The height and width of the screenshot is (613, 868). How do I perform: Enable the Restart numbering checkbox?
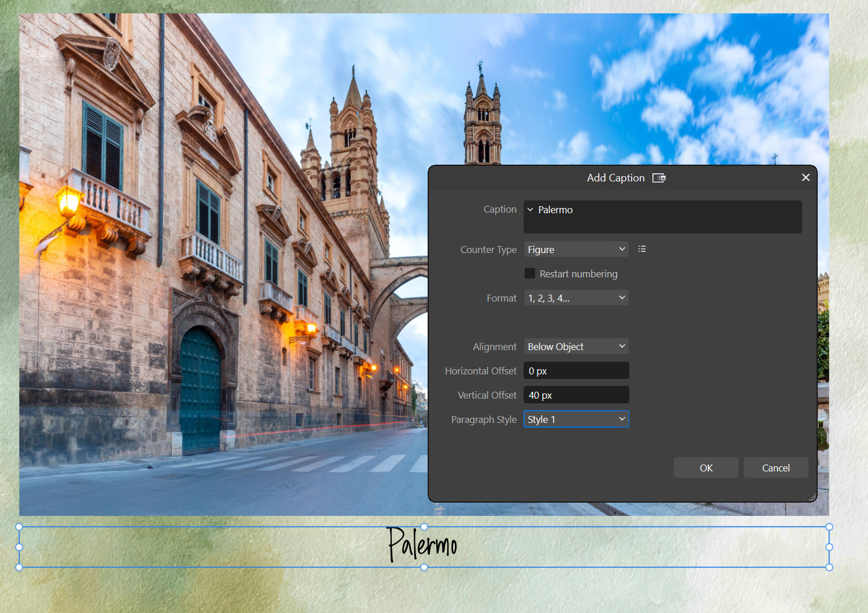coord(530,273)
